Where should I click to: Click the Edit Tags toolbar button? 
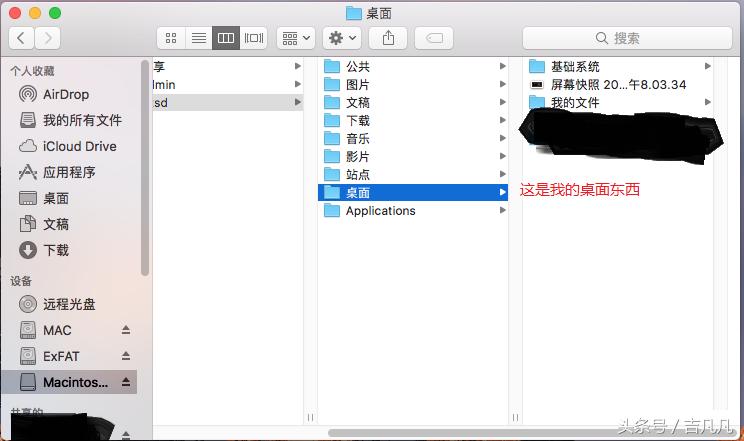[x=434, y=38]
